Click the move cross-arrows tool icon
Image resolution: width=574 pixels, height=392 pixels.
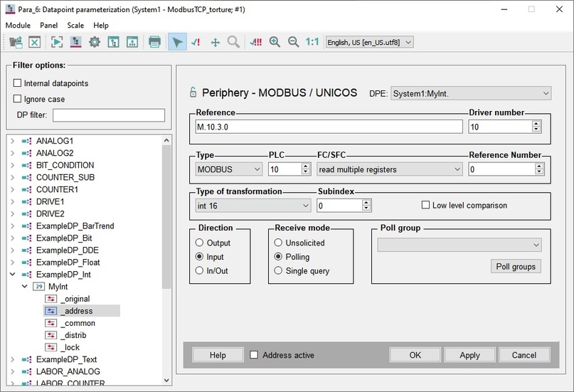(216, 43)
